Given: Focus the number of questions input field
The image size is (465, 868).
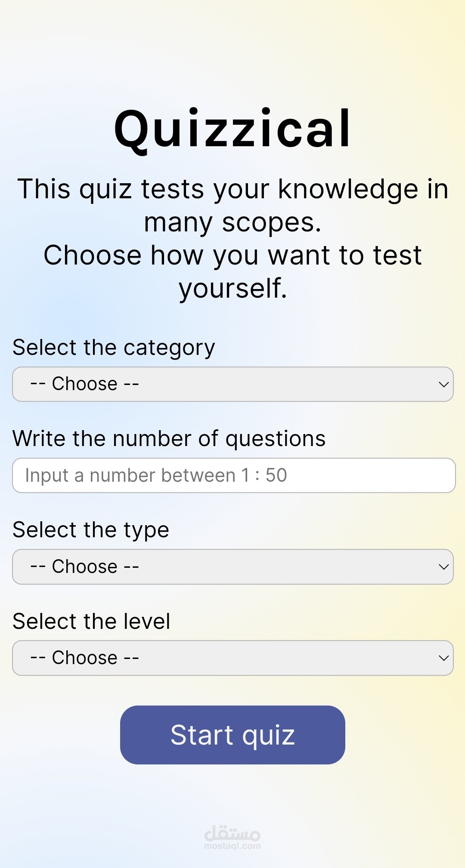Looking at the screenshot, I should [233, 475].
